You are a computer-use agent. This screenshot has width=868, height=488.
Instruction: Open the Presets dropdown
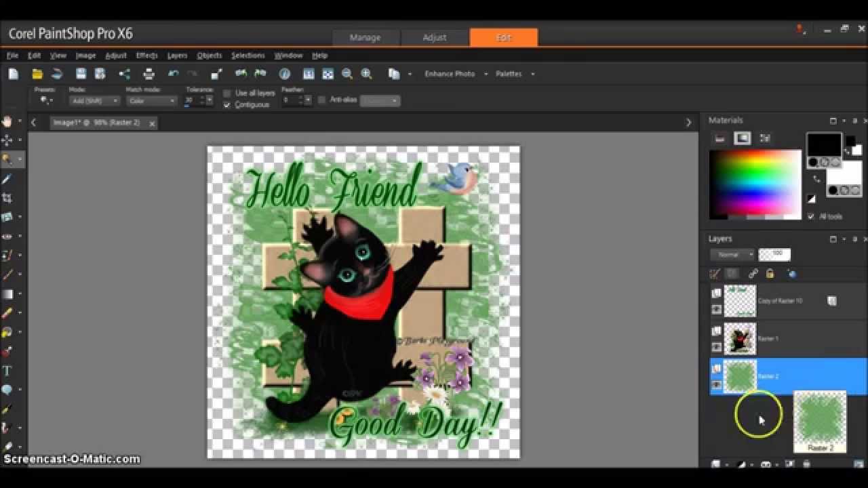pos(46,100)
